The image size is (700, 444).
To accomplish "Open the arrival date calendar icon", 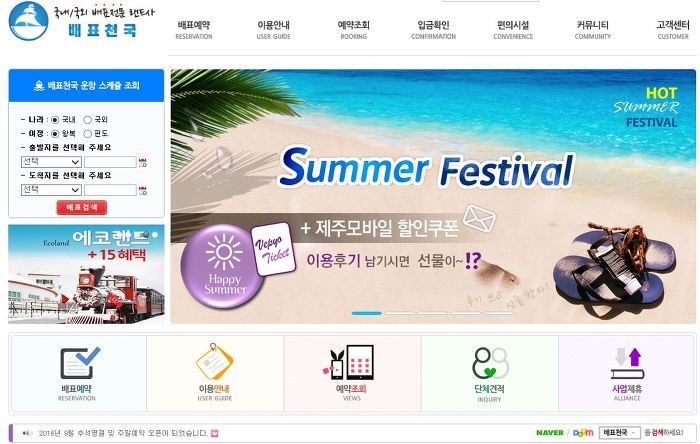I will click(143, 191).
